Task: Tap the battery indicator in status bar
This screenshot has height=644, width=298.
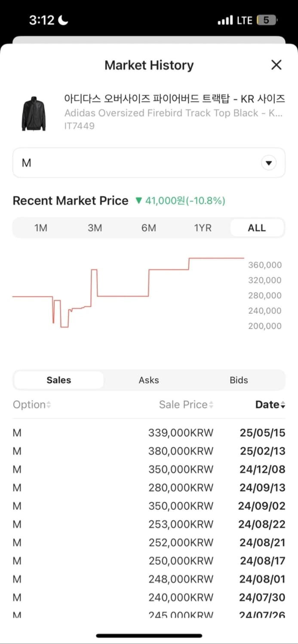Action: [x=267, y=20]
